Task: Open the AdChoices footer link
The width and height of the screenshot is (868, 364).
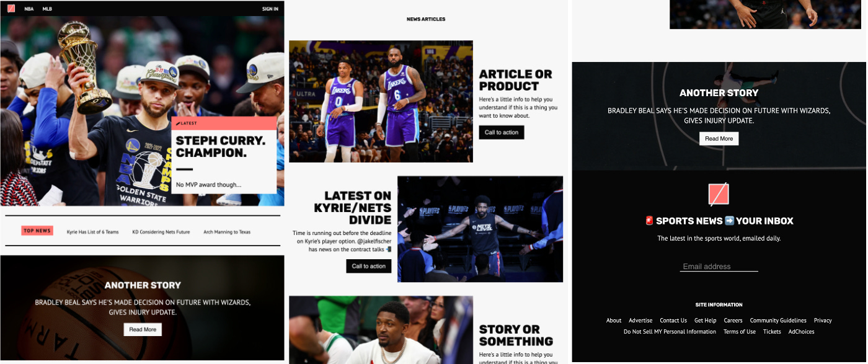Action: (801, 332)
